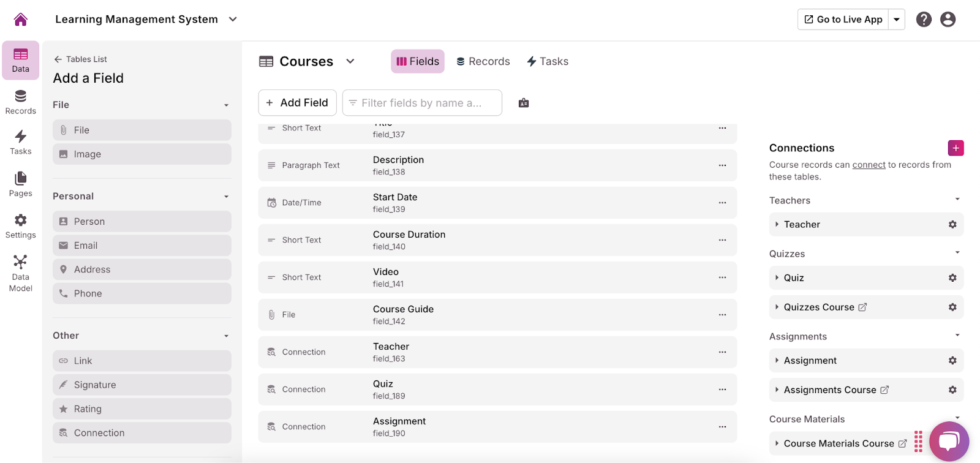
Task: Open the Data Model sidebar section
Action: coord(20,273)
